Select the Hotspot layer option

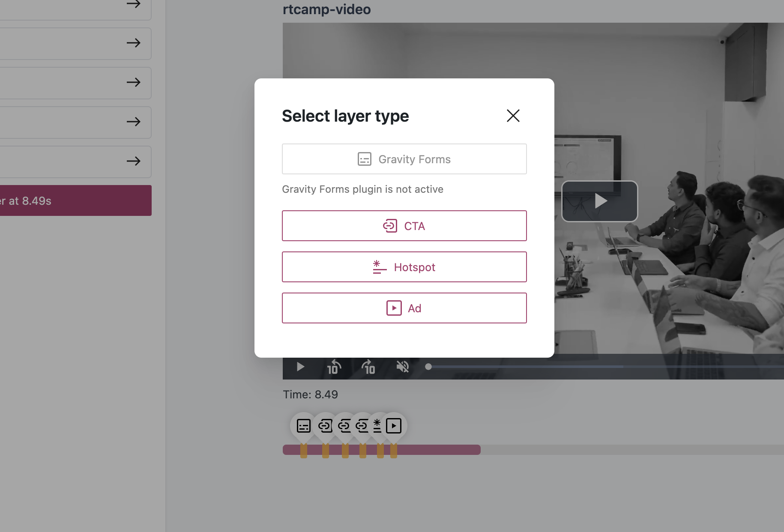404,267
